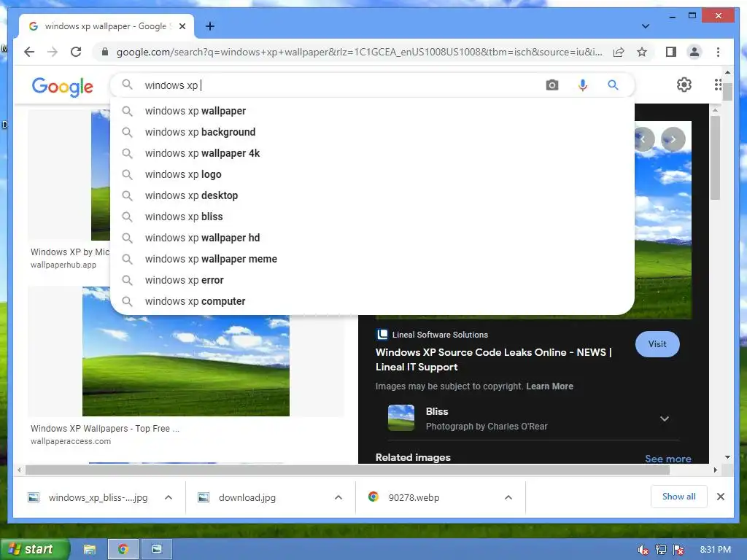Image resolution: width=747 pixels, height=560 pixels.
Task: Click the preview panel vertical scrollbar
Action: 715,157
